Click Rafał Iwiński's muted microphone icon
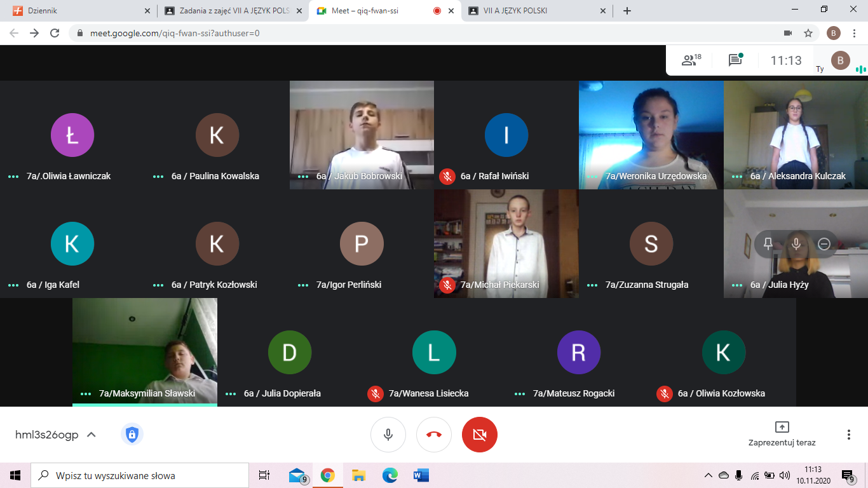The width and height of the screenshot is (868, 488). pos(447,176)
